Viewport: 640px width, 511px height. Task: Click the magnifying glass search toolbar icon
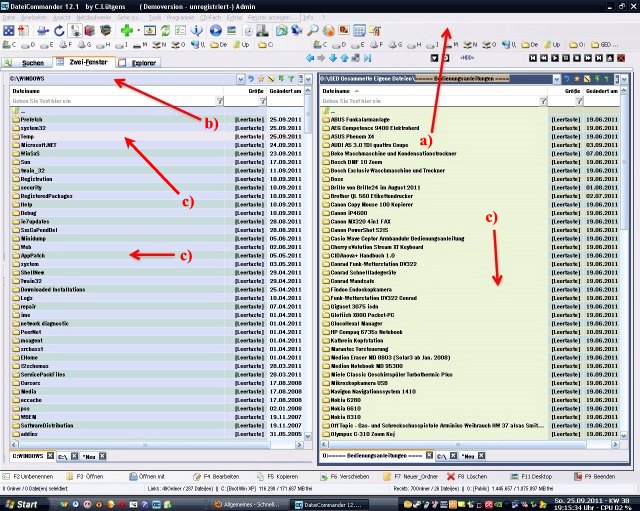(313, 30)
